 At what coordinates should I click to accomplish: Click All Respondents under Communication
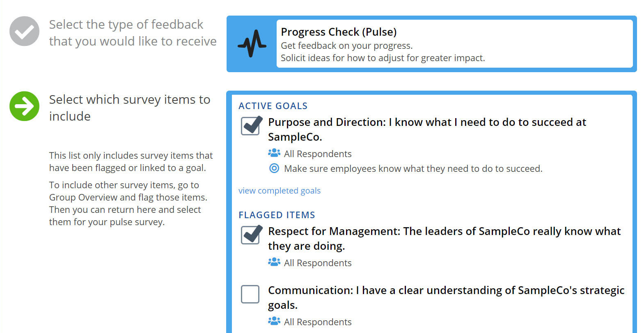click(x=317, y=322)
